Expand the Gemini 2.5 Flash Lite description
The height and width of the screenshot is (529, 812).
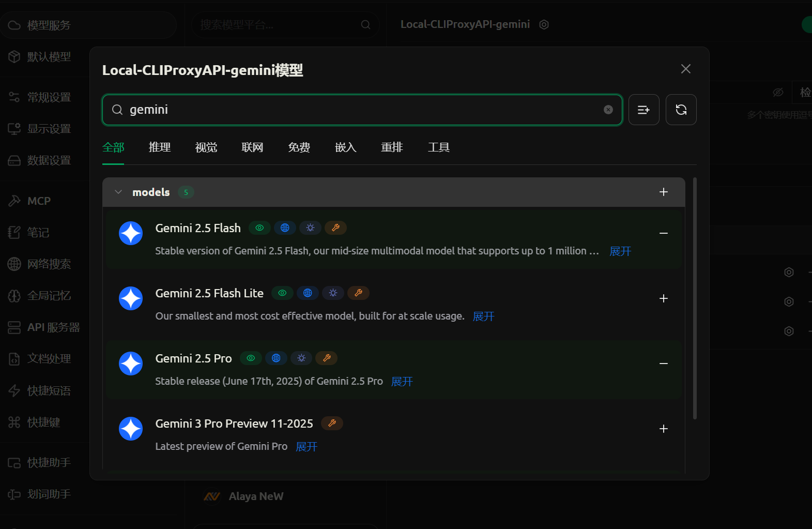coord(483,316)
